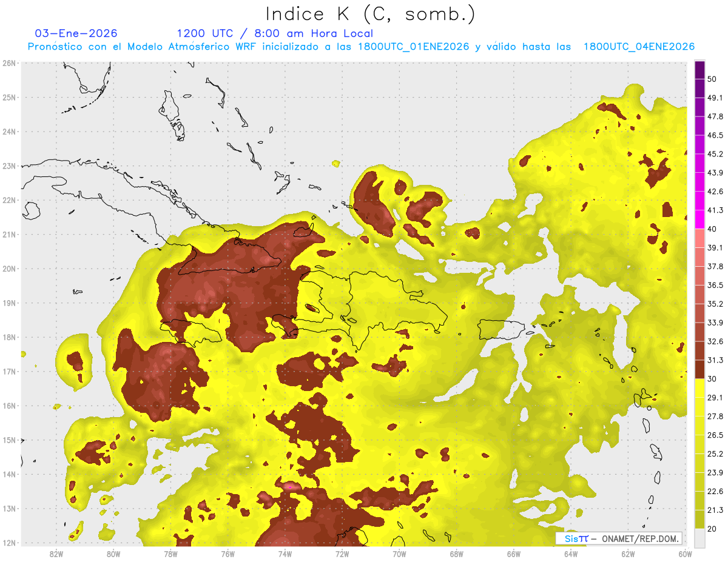Click the "78W" longitude label
Viewport: 728px width, 562px height.
pyautogui.click(x=170, y=554)
